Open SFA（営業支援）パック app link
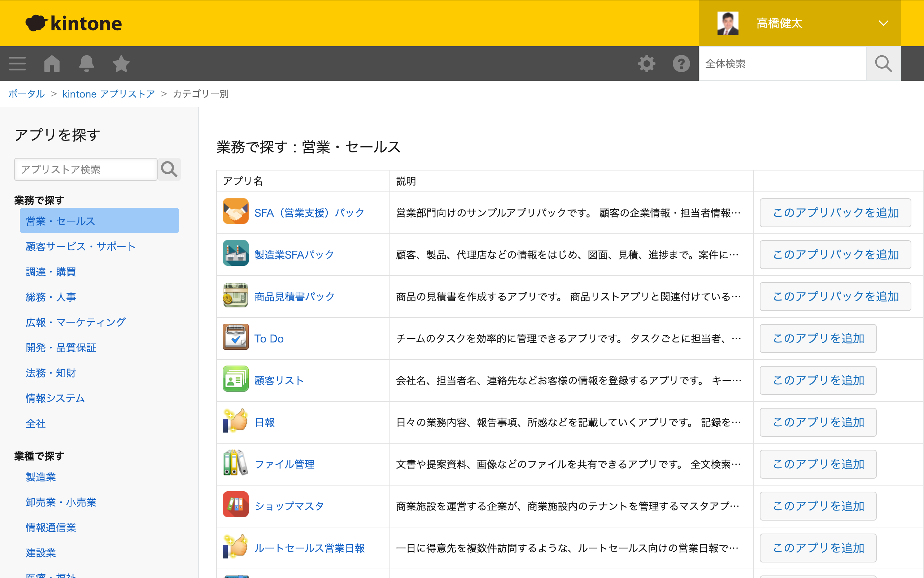924x578 pixels. (309, 212)
